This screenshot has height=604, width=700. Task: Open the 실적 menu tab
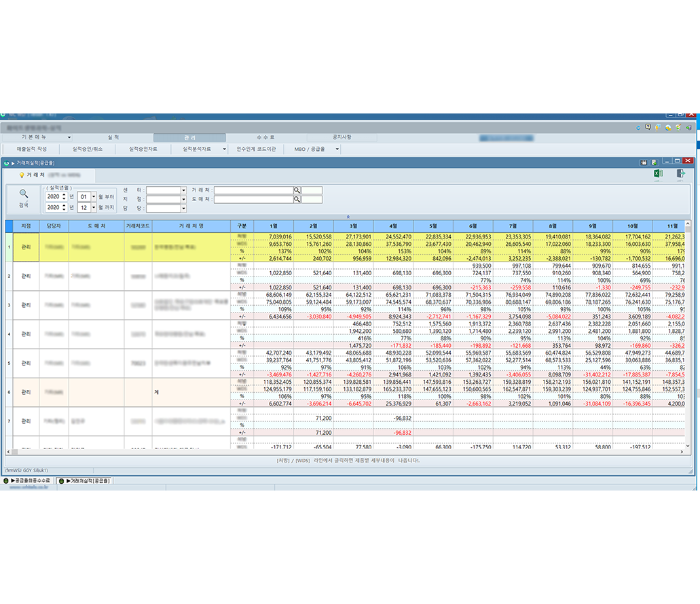point(113,137)
